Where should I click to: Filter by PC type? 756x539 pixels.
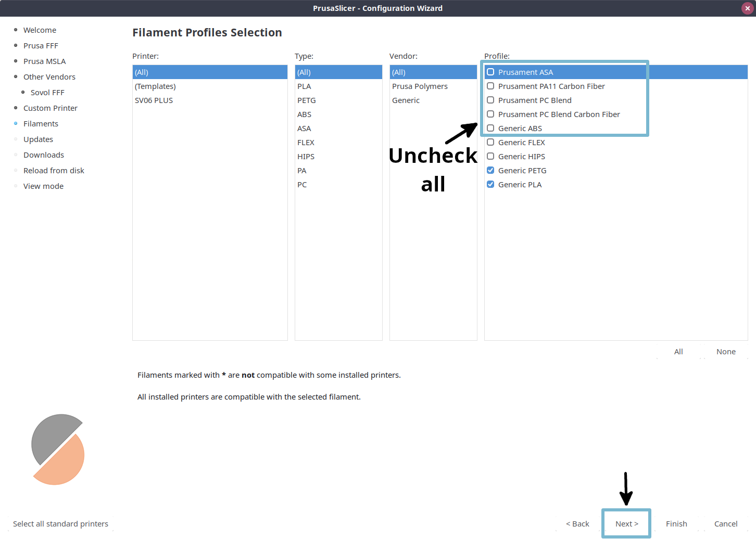338,184
